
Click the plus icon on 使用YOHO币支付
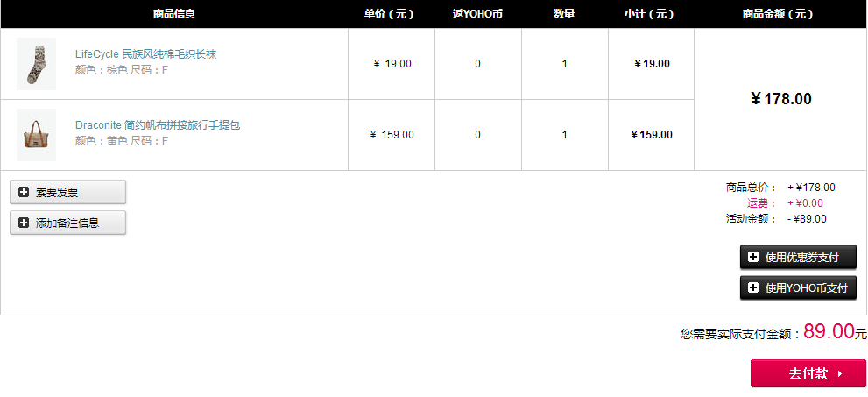tap(753, 287)
